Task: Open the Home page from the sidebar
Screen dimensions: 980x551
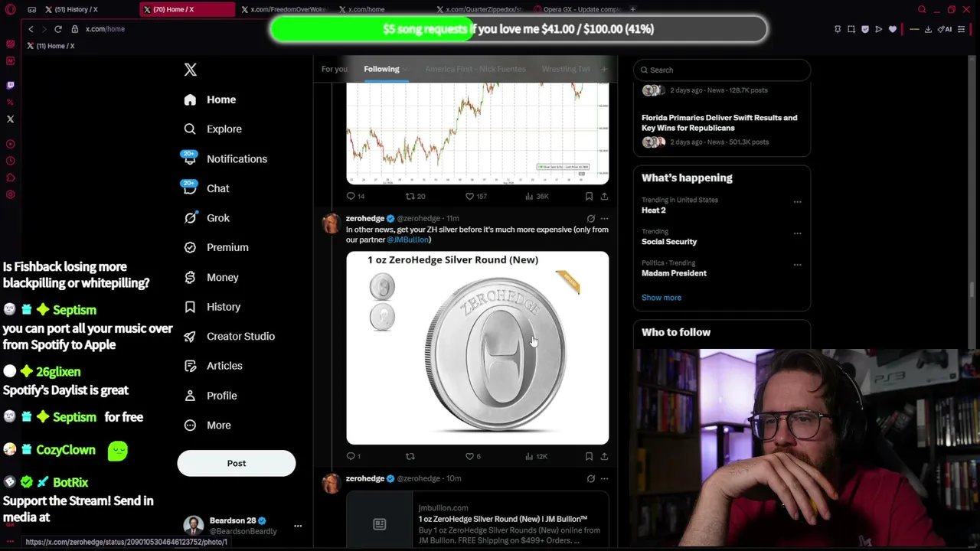Action: coord(211,99)
